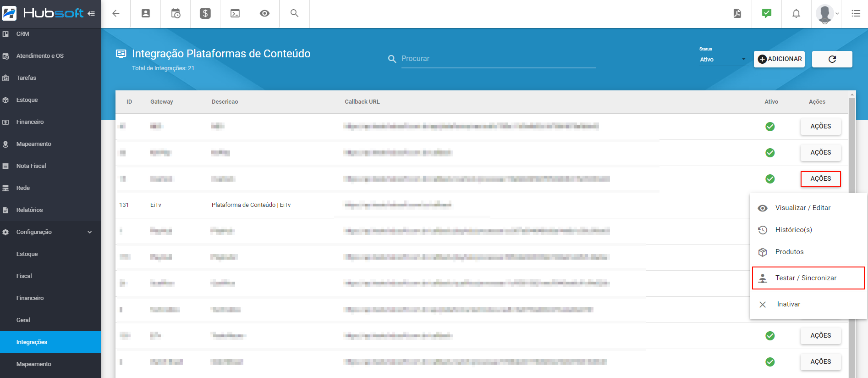
Task: Open the terminal console icon
Action: pyautogui.click(x=235, y=13)
